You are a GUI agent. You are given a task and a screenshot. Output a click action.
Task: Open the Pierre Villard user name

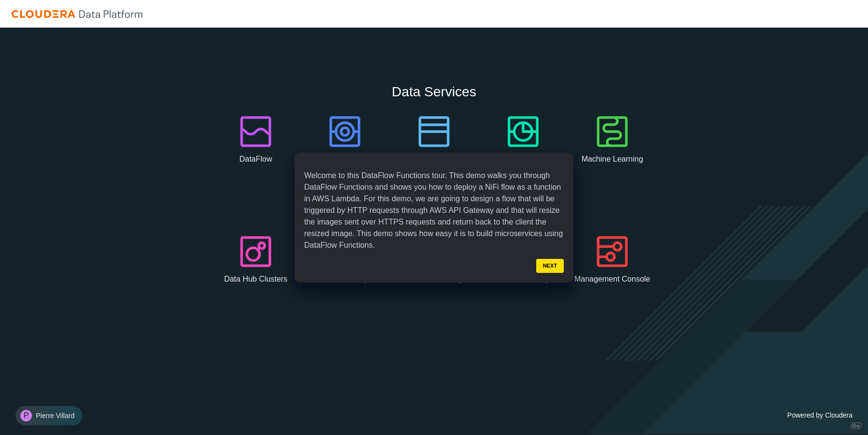coord(55,416)
